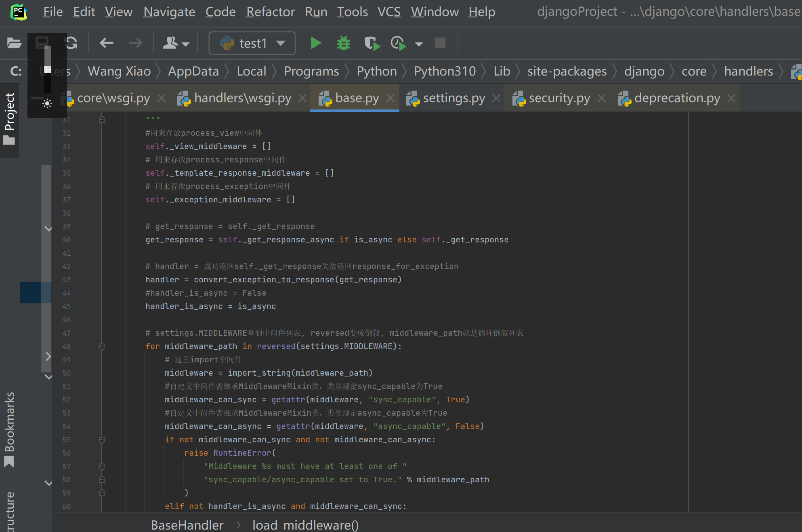Click the reload from disk icon
Screen dimensions: 802x532
click(72, 43)
